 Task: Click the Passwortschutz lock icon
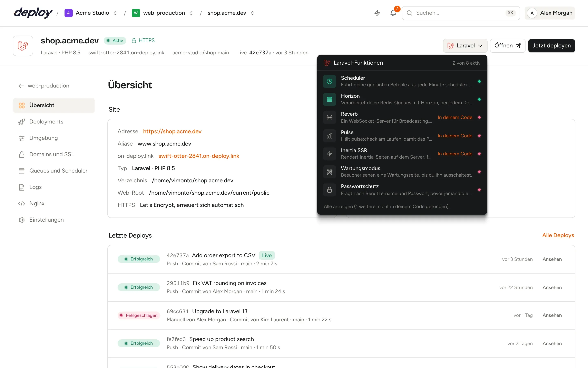click(330, 190)
